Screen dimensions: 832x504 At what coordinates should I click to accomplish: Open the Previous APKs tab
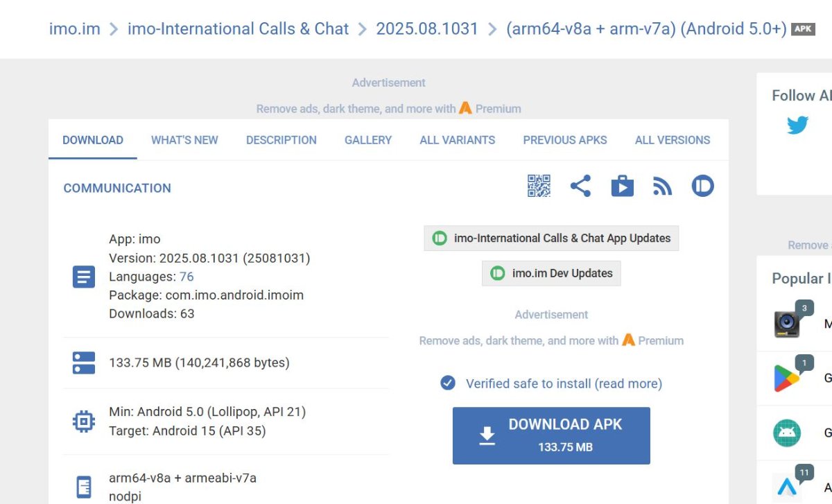(565, 140)
